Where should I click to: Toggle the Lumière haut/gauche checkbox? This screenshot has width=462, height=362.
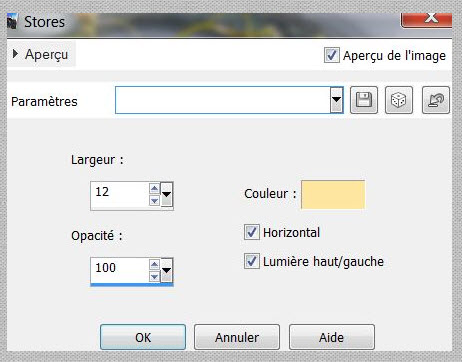(x=252, y=261)
